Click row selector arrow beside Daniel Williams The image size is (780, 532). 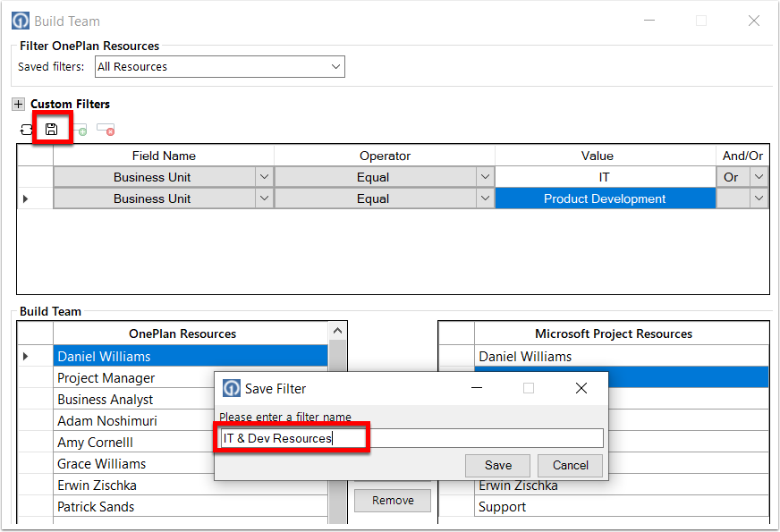[26, 356]
